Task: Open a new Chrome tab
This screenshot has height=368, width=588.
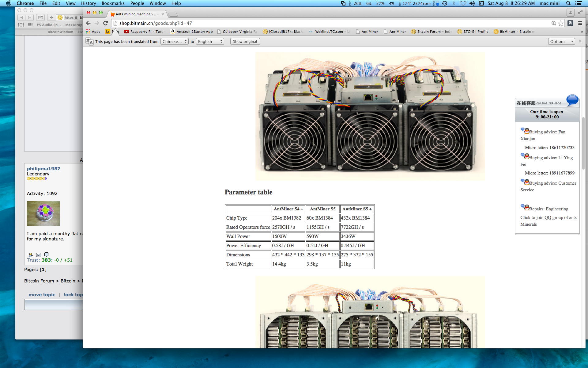Action: (x=173, y=14)
